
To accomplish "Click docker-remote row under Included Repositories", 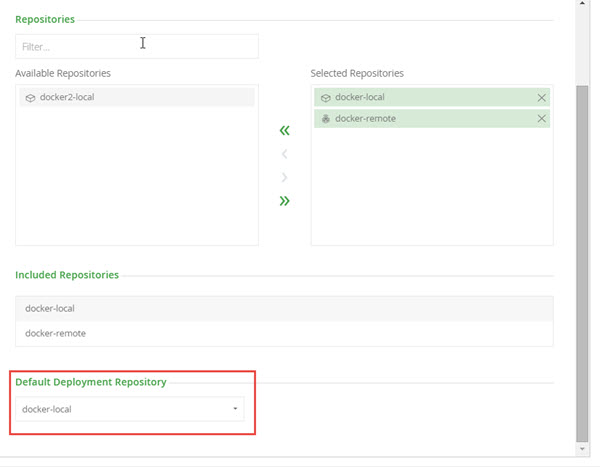I will [284, 333].
